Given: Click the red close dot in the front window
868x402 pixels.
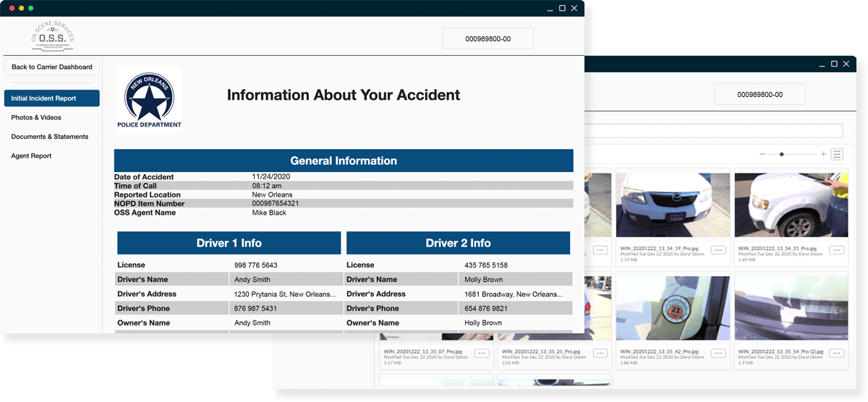Looking at the screenshot, I should tap(12, 8).
